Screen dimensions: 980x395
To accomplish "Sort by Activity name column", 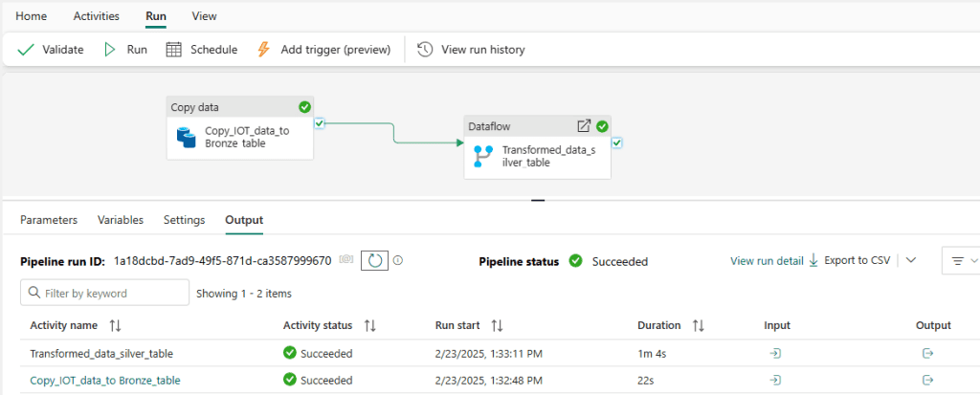I will (116, 326).
